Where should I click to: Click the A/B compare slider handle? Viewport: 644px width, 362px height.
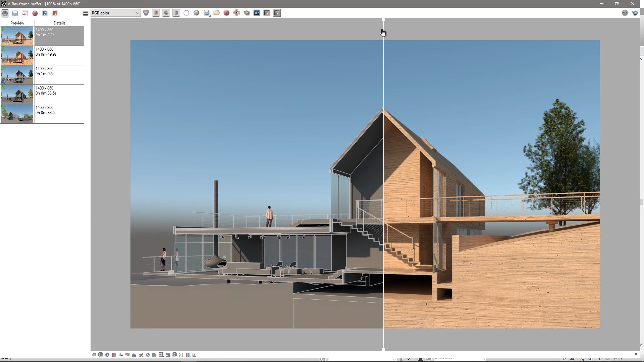click(x=383, y=20)
